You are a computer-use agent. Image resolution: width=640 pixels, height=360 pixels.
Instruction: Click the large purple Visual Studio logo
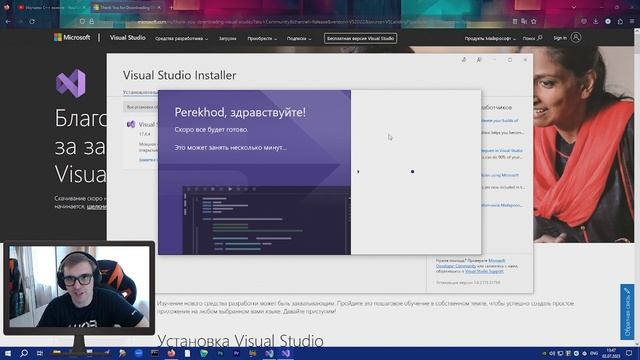[71, 83]
